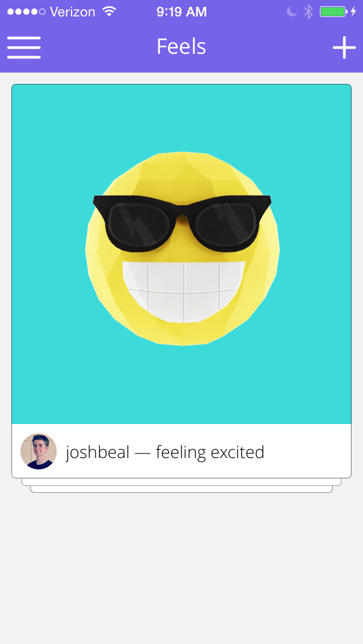Select the second stacked card edge

[x=181, y=482]
